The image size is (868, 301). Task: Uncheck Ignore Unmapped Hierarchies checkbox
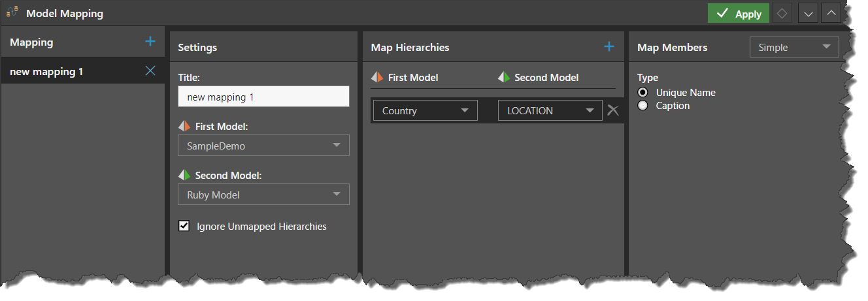coord(184,227)
